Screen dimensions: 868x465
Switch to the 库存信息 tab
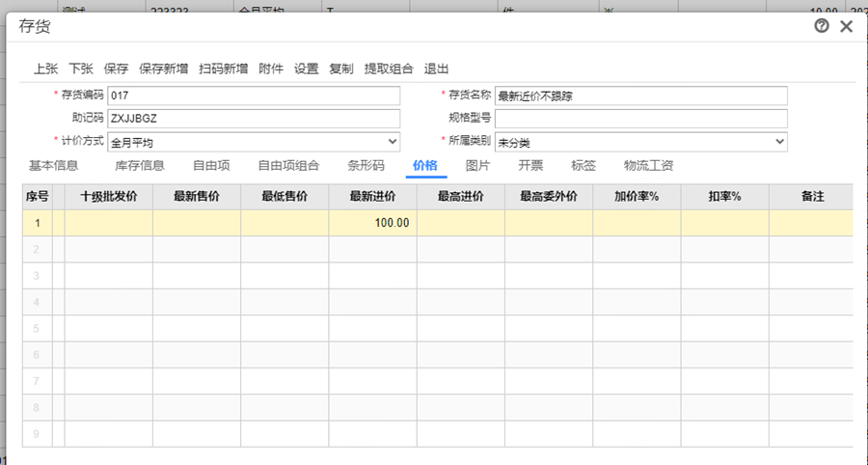pyautogui.click(x=139, y=165)
